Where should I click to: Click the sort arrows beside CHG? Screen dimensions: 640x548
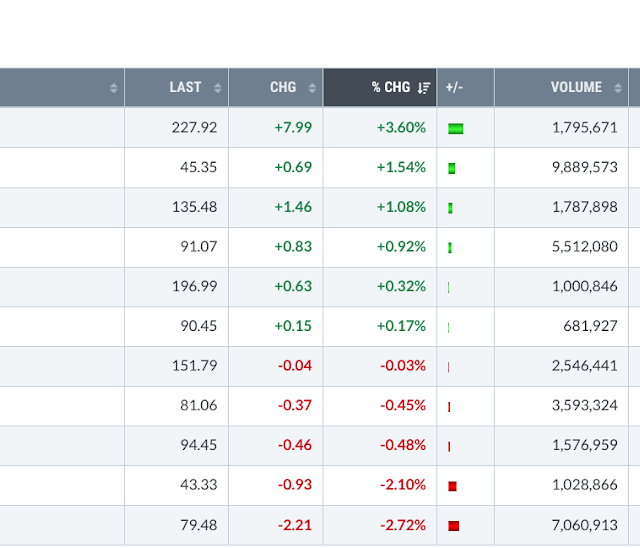point(312,88)
